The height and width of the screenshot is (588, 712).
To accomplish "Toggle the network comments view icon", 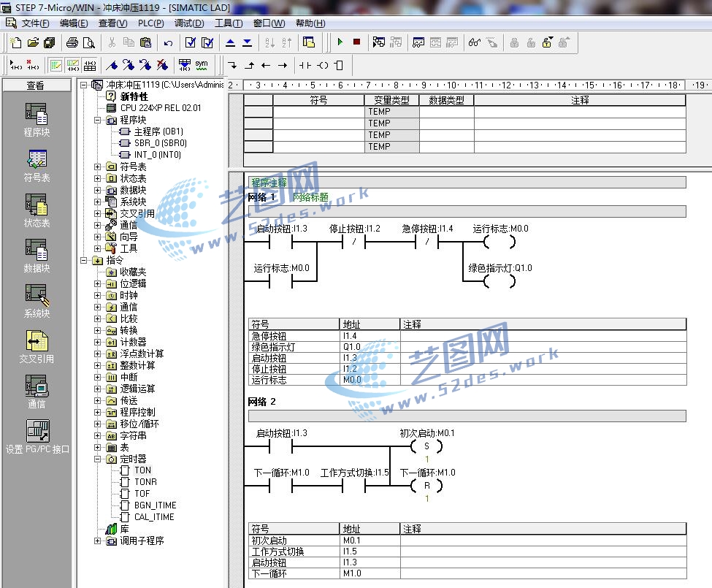I will (x=72, y=66).
